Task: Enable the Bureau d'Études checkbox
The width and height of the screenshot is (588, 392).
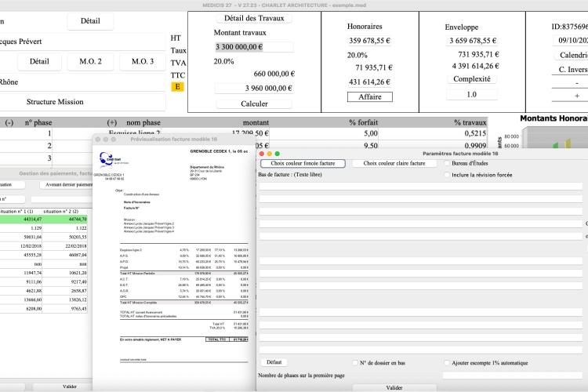Action: click(x=447, y=163)
